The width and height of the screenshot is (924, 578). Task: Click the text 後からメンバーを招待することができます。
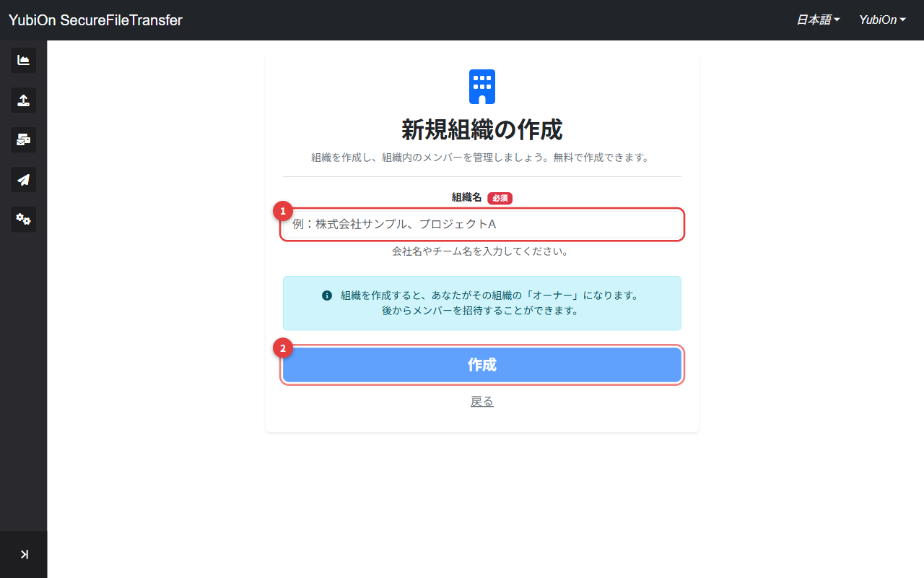pyautogui.click(x=482, y=311)
